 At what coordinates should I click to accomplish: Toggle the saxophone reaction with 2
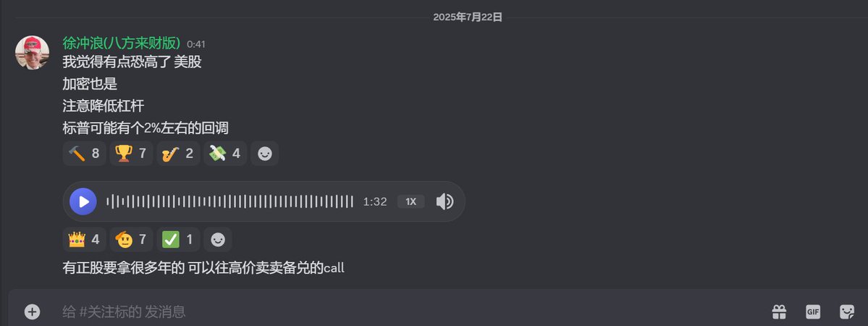click(x=178, y=154)
